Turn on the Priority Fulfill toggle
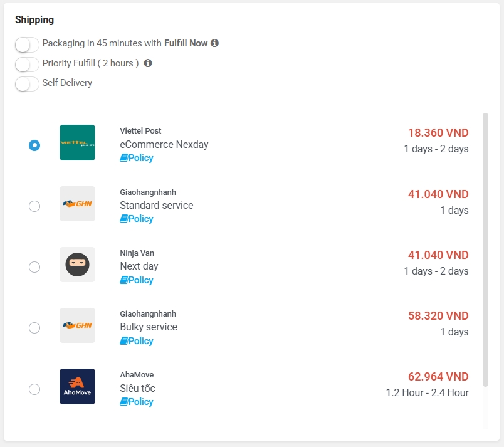The height and width of the screenshot is (447, 504). pos(27,64)
